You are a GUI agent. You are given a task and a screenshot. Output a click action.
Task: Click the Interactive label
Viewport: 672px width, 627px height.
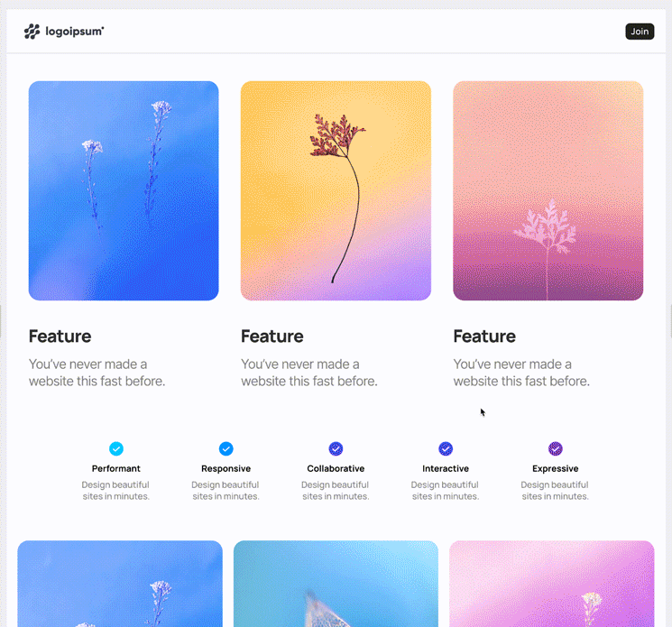[446, 468]
